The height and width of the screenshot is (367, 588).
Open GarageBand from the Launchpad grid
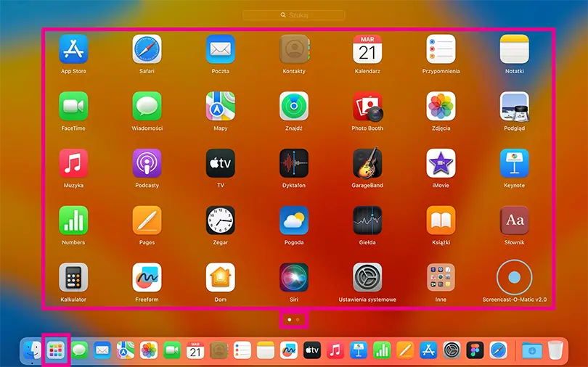(x=367, y=163)
